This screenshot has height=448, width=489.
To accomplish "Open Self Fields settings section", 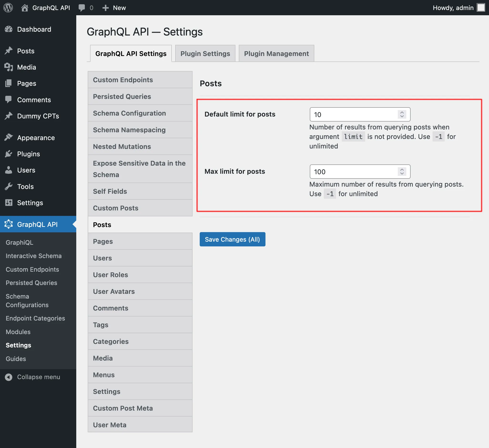I will tap(140, 191).
